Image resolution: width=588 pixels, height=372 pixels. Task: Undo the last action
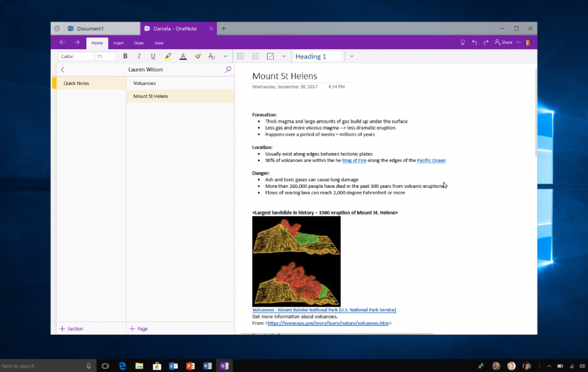[475, 43]
